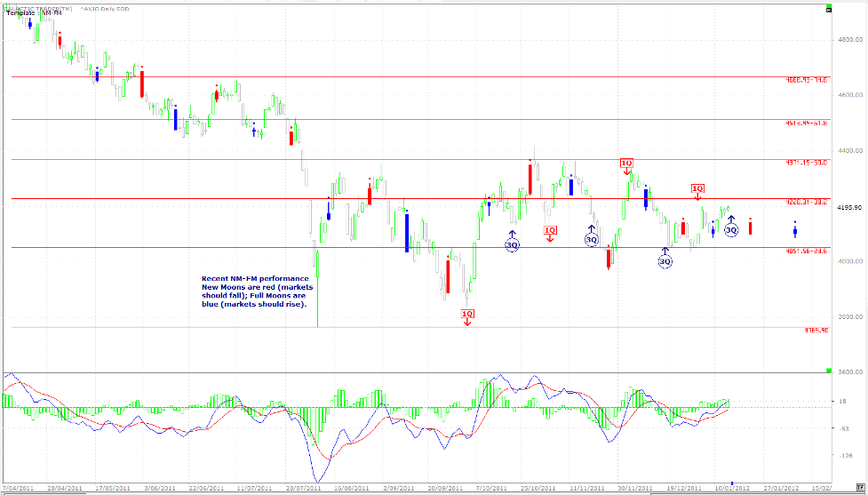Viewport: 868px width, 495px height.
Task: Click the 4668.93-74.6 retracement label
Action: (x=807, y=80)
